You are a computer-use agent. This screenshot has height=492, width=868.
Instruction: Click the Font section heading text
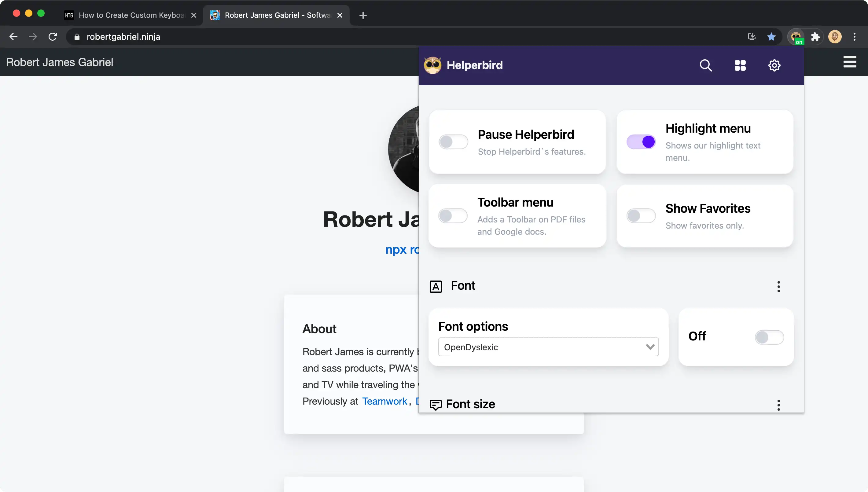coord(463,285)
